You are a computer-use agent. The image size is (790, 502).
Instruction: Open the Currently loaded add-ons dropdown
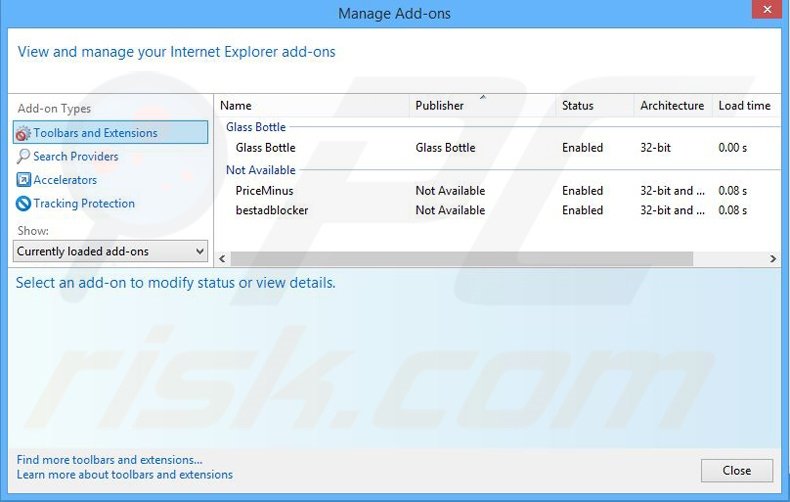coord(110,252)
